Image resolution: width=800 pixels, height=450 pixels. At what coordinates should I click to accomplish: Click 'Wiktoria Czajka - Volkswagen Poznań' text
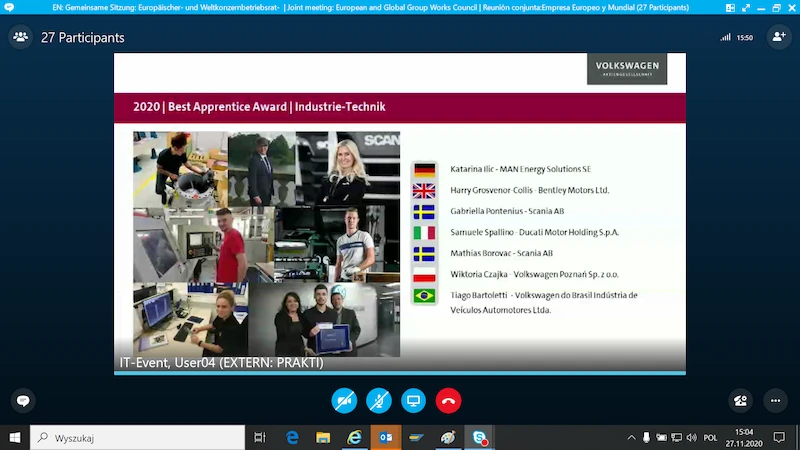534,274
